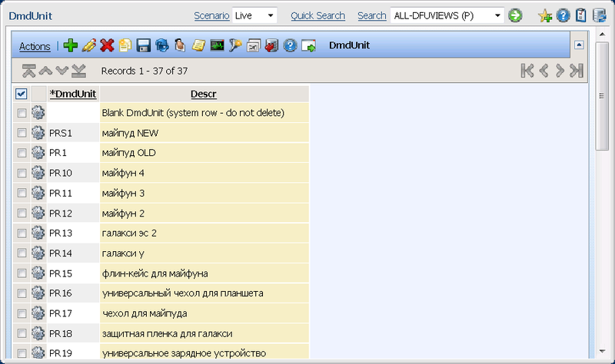
Task: Click the green plus add record icon
Action: pyautogui.click(x=70, y=45)
